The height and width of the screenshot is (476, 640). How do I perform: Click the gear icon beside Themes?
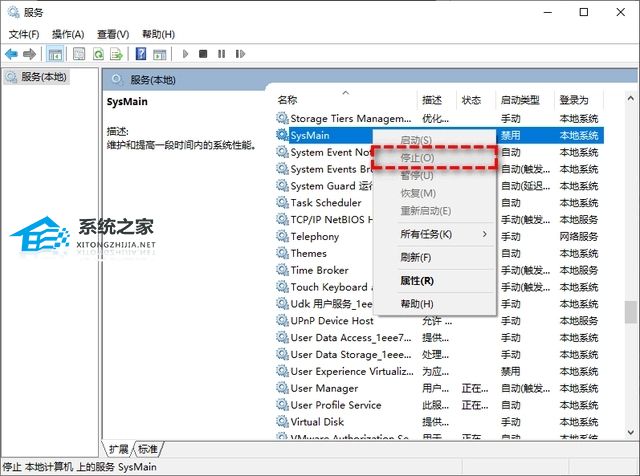(282, 253)
